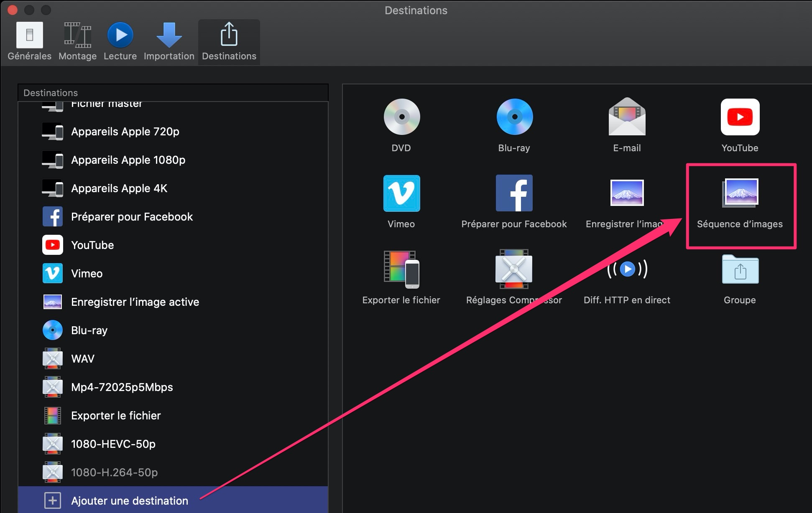Switch to the Montage preferences tab
Viewport: 812px width, 513px height.
click(77, 42)
